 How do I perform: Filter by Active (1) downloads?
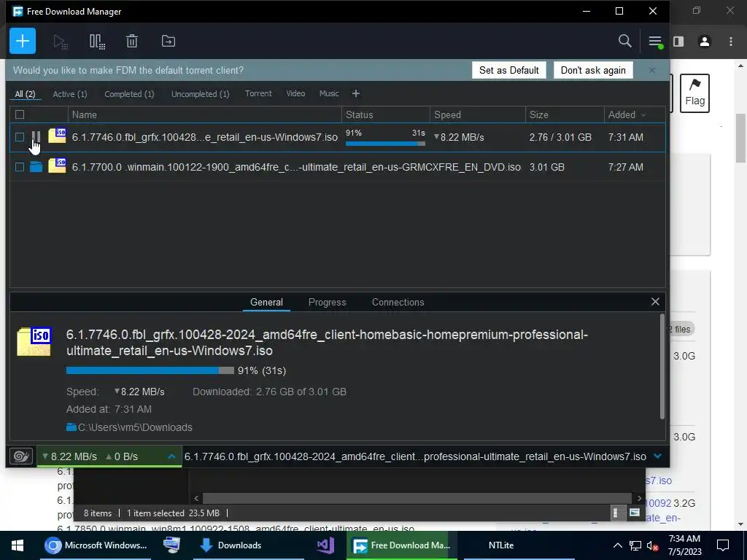click(x=70, y=94)
